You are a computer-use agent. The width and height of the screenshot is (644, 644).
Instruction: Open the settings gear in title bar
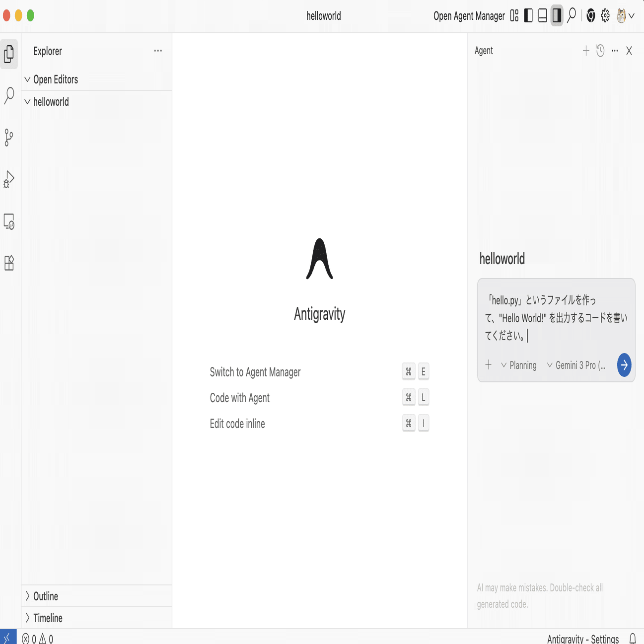605,16
